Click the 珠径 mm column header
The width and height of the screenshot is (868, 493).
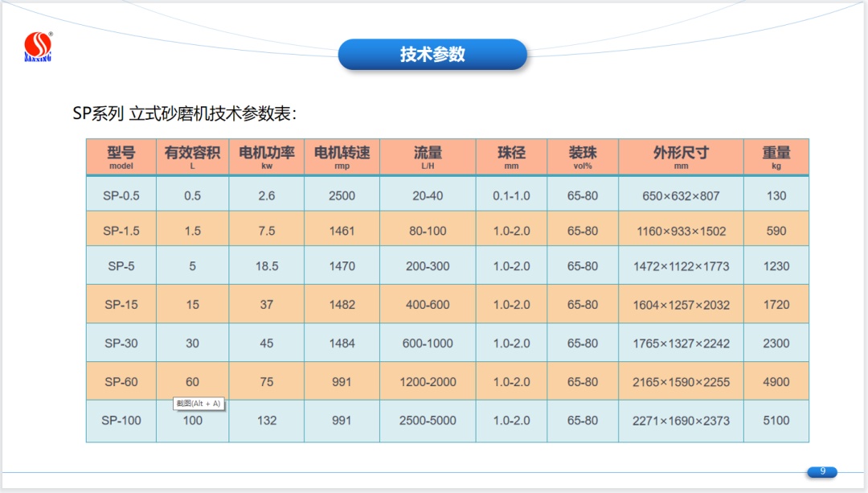[x=511, y=157]
